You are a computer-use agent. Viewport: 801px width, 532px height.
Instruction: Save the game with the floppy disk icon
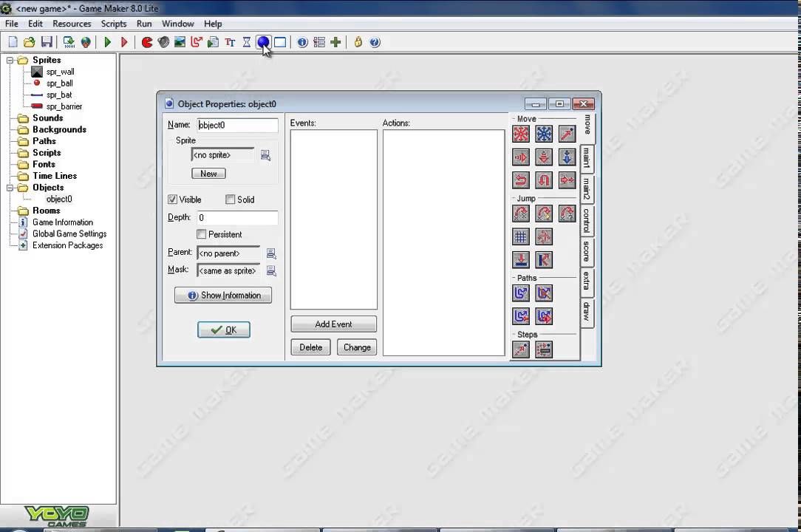47,42
